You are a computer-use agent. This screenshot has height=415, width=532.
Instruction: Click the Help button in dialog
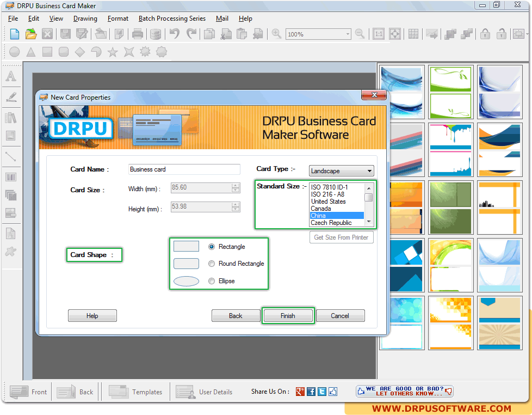(92, 315)
